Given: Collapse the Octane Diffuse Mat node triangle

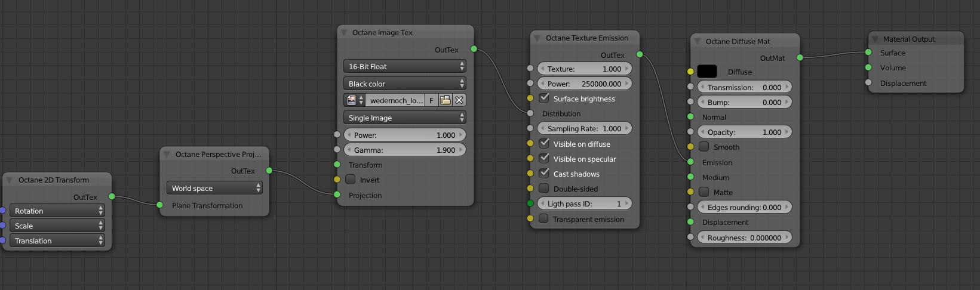Looking at the screenshot, I should coord(698,42).
